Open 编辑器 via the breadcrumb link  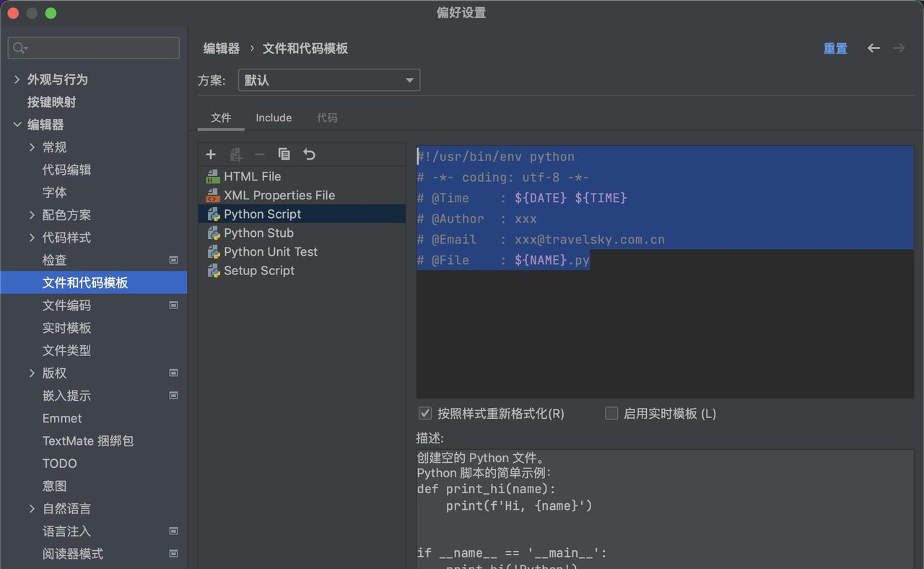click(x=220, y=48)
